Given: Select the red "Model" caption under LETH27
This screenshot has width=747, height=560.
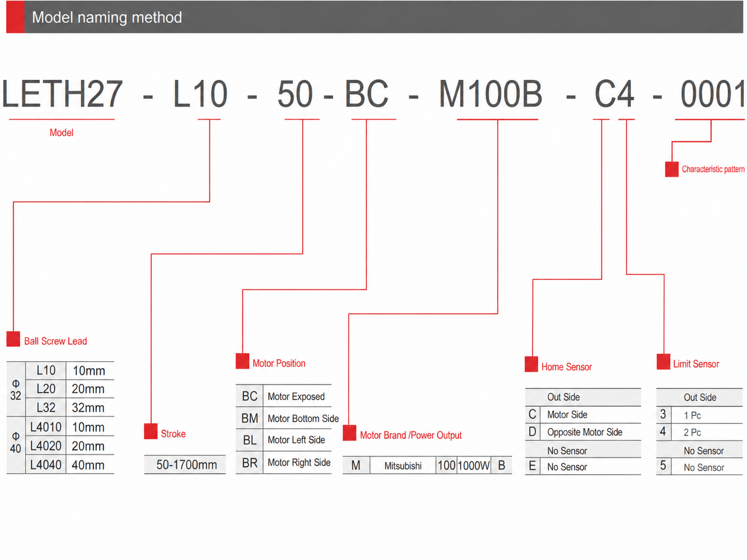Looking at the screenshot, I should click(61, 133).
